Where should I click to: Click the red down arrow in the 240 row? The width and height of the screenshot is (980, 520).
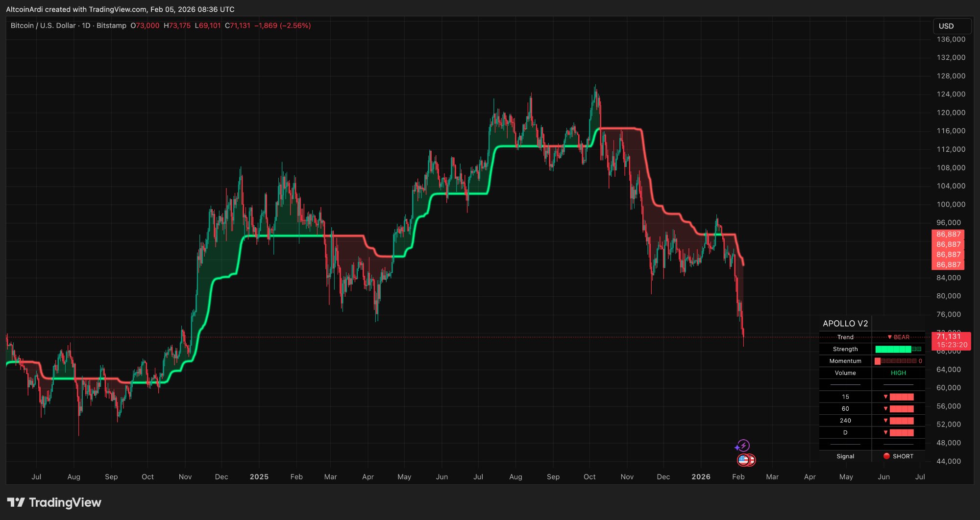tap(885, 421)
